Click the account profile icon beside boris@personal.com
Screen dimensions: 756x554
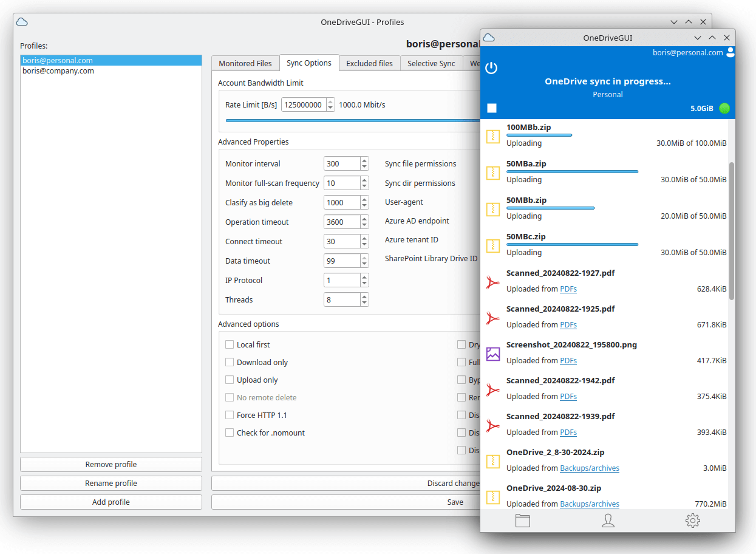(x=729, y=52)
